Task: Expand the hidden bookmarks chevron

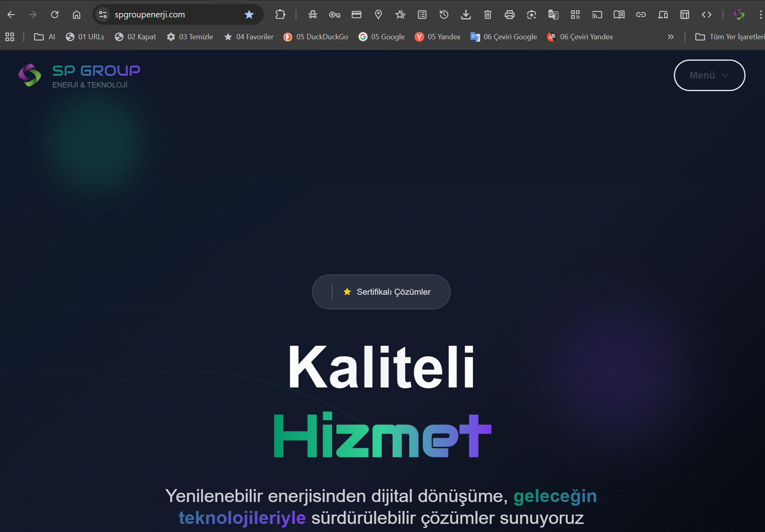Action: coord(671,36)
